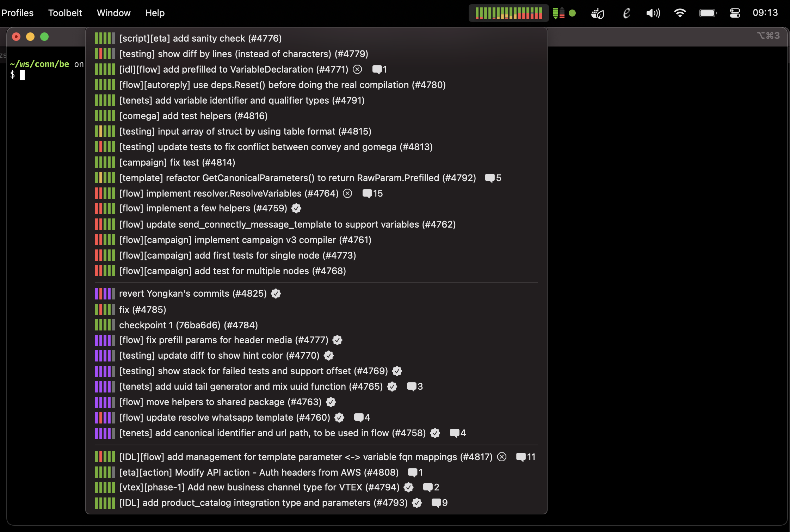Open PR add variable identifier and qualifier types (#4791)
The width and height of the screenshot is (790, 532).
[316, 100]
